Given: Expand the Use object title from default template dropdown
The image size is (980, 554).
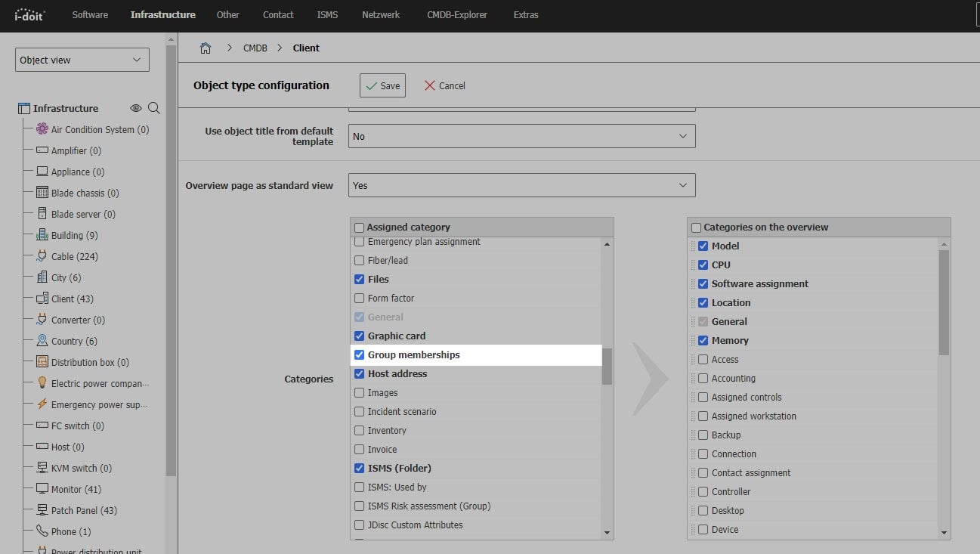Looking at the screenshot, I should pyautogui.click(x=521, y=136).
